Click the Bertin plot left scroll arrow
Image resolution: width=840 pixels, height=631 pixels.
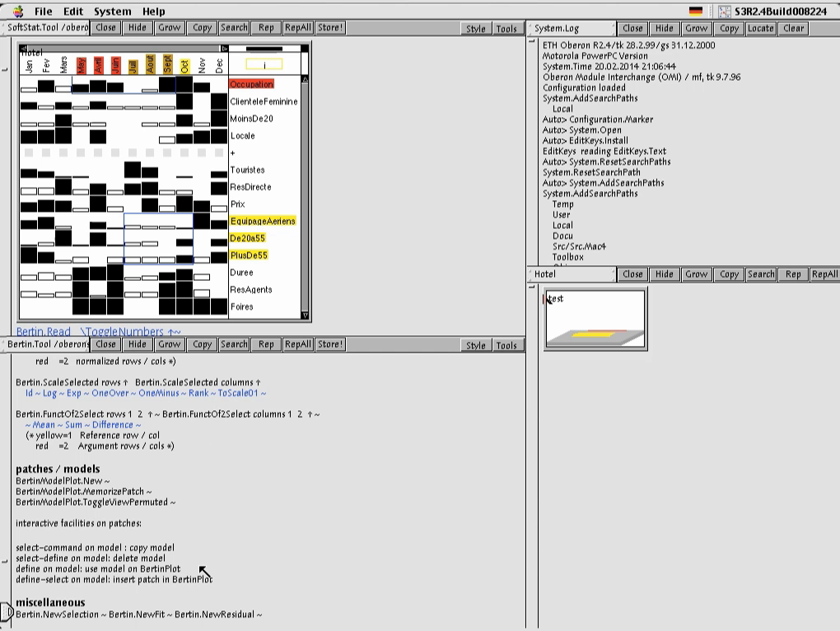23,49
